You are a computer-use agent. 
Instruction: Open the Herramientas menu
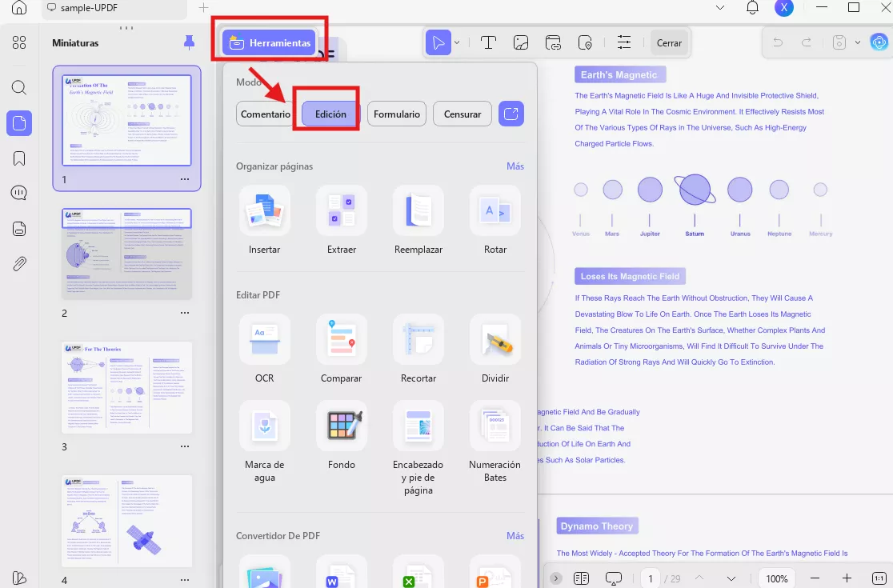pos(270,42)
